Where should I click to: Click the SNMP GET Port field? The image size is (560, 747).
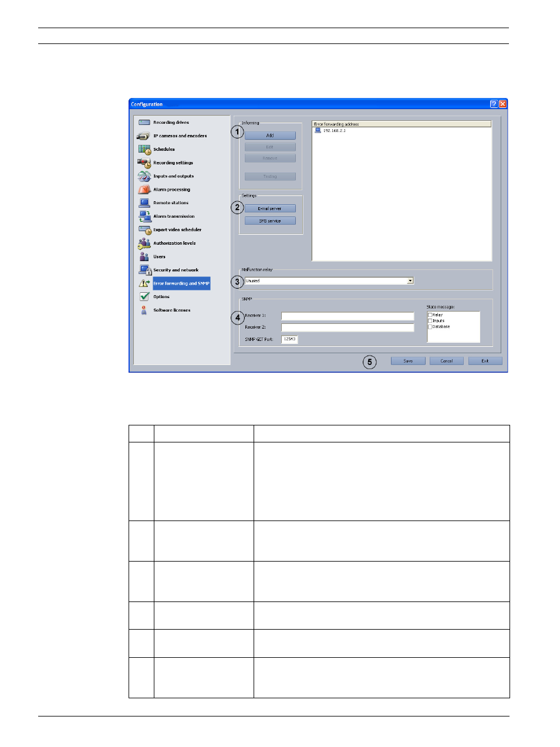pos(289,339)
